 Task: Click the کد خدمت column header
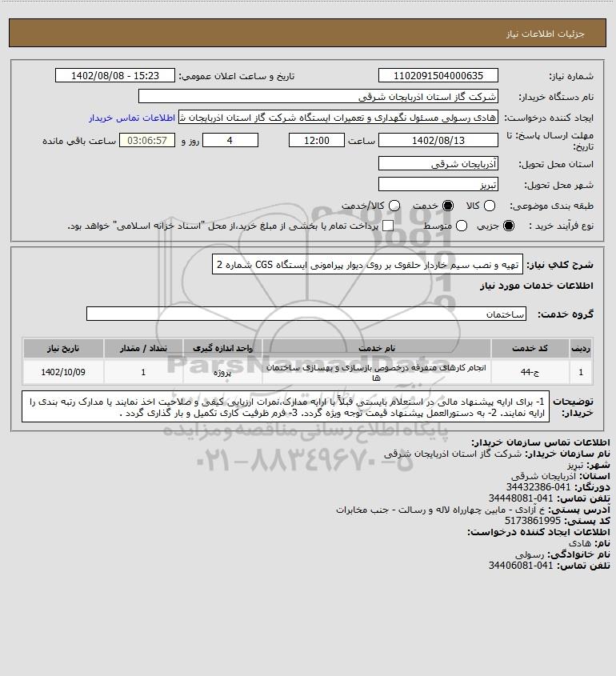coord(530,348)
